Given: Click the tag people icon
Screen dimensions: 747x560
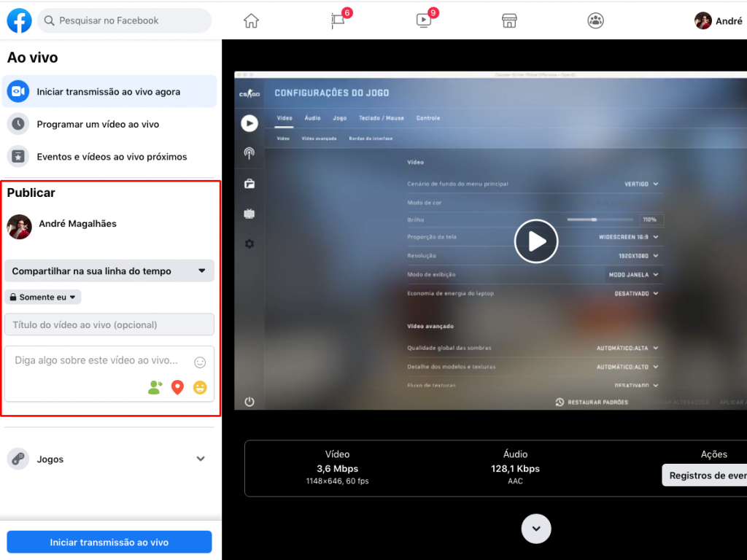Looking at the screenshot, I should click(155, 388).
